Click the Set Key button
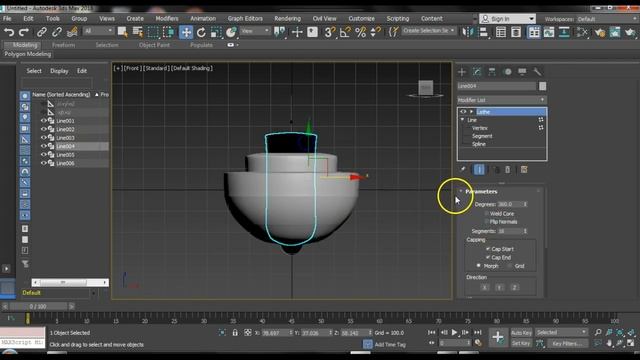The image size is (640, 360). coord(521,343)
